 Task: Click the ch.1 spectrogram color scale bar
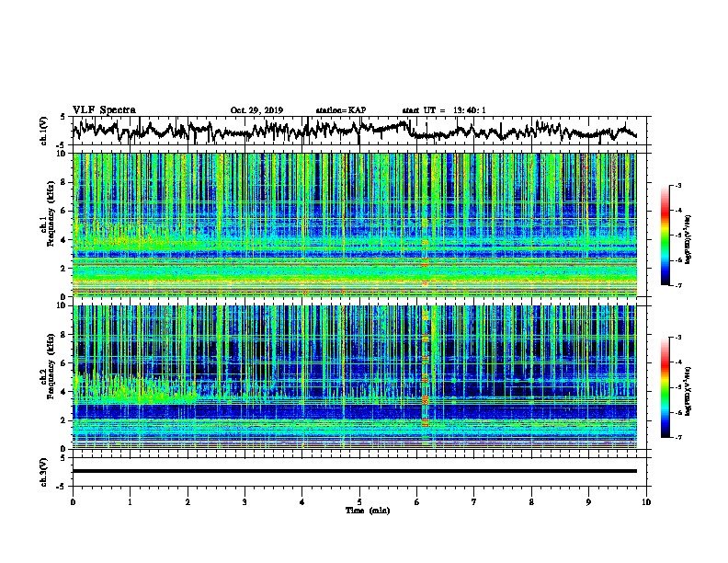click(x=665, y=236)
